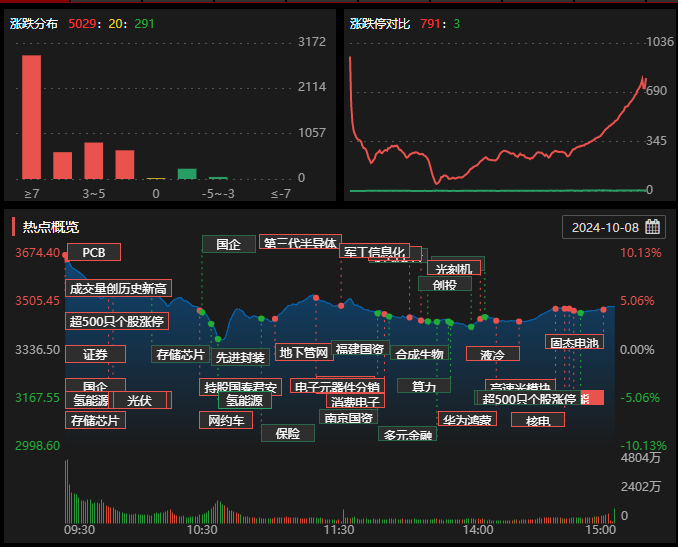Open the 合成生物 tag
Screen dimensions: 678x547
(419, 354)
